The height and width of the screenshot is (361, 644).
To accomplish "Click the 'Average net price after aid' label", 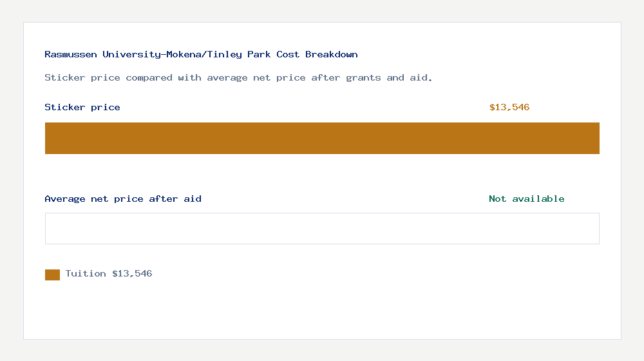I will 123,199.
